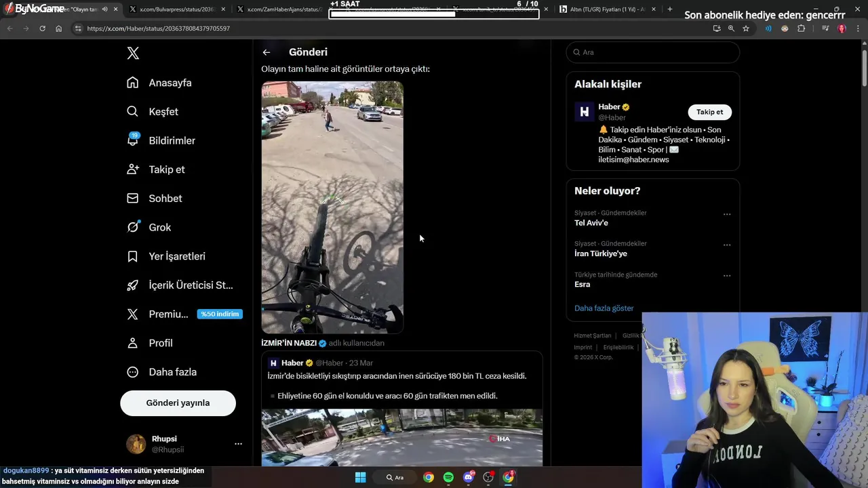868x488 pixels.
Task: Open options for Esra trend
Action: (x=727, y=276)
